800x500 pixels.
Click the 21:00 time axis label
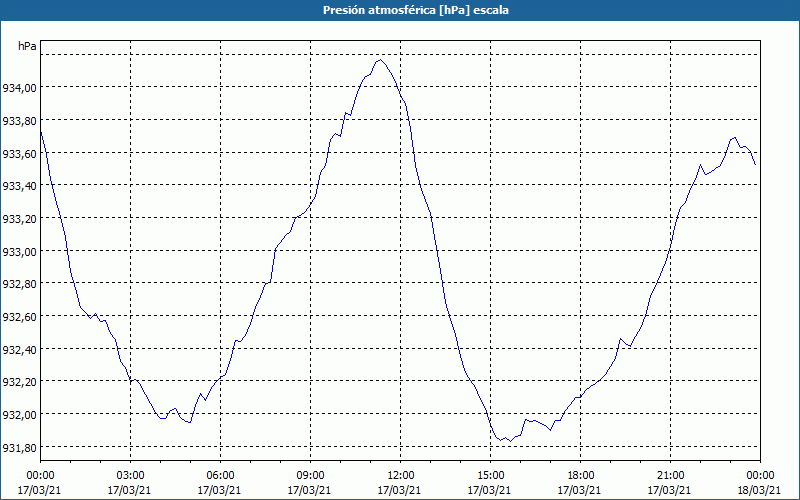pyautogui.click(x=670, y=476)
